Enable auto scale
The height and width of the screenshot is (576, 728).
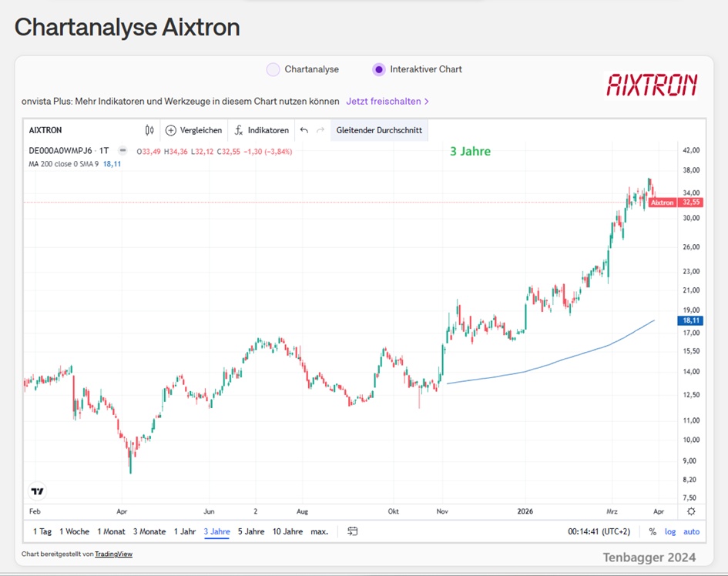691,531
